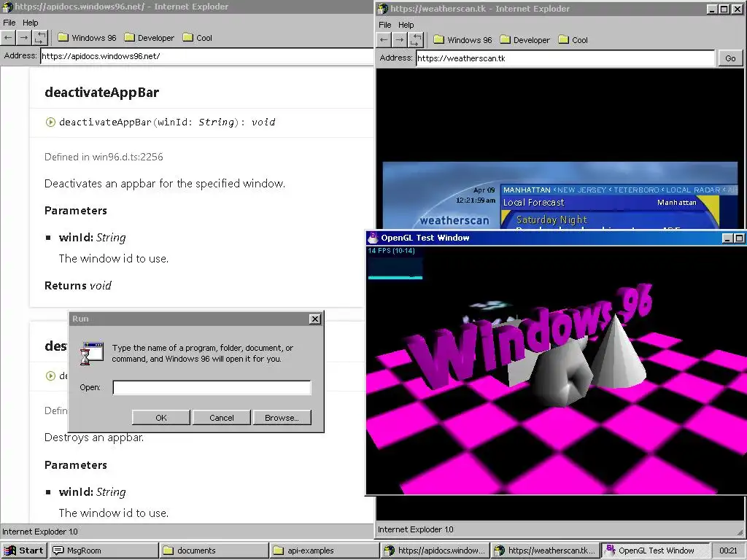Viewport: 747px width, 560px height.
Task: Click the green method icon beside deactivateAppBar signature
Action: pos(50,122)
